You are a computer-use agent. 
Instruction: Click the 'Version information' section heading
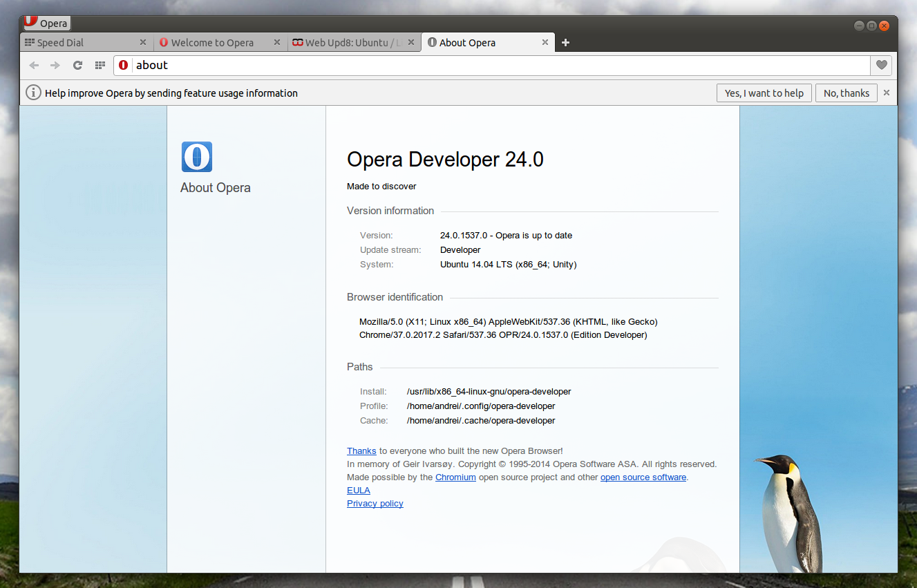[390, 211]
